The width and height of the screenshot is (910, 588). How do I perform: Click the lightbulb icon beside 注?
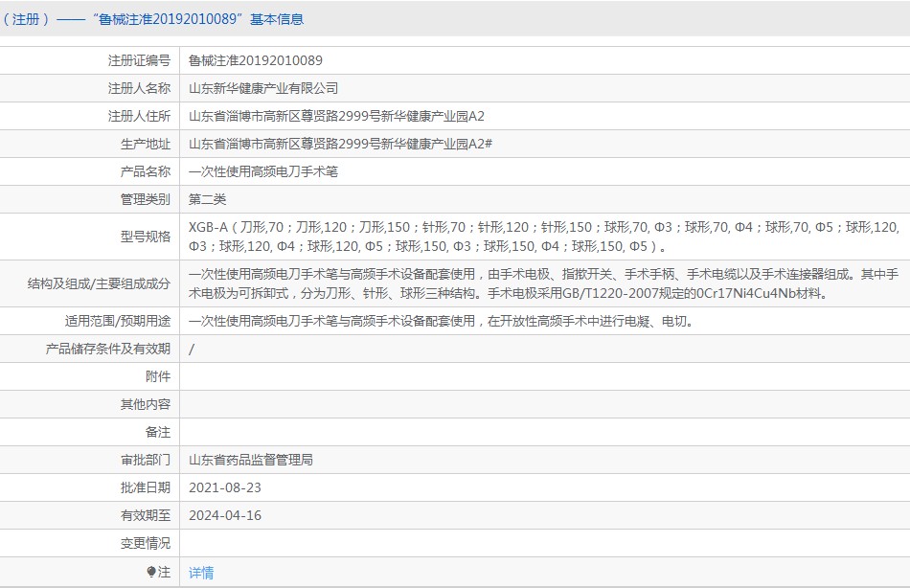(x=151, y=573)
